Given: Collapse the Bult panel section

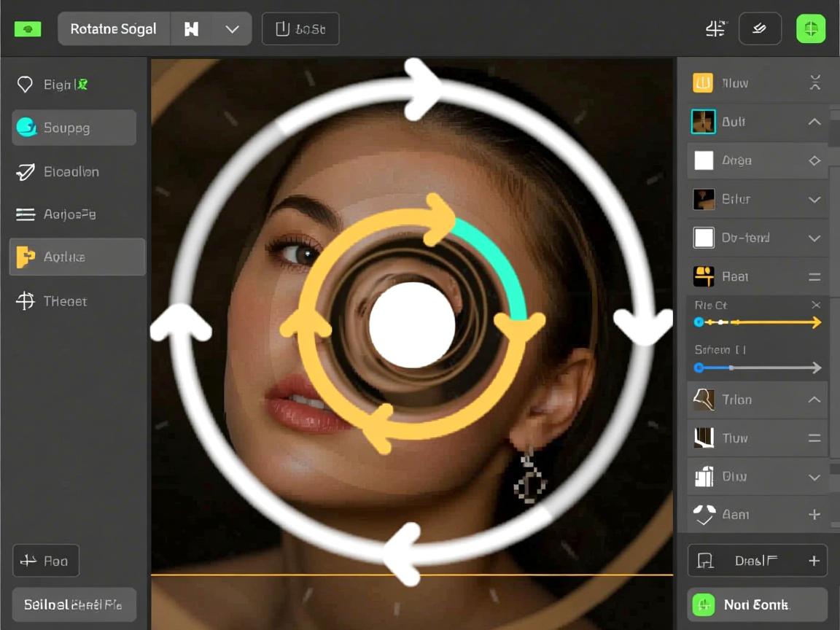Looking at the screenshot, I should 814,122.
